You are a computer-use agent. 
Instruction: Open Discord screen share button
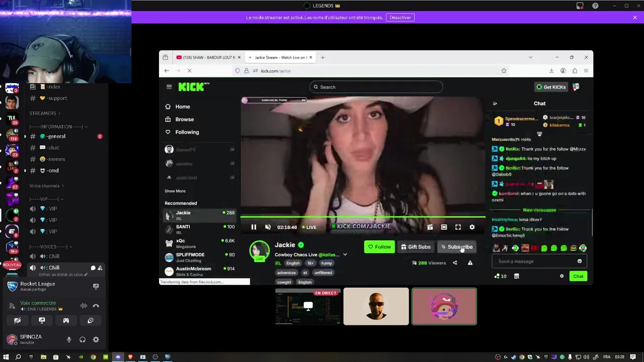point(42,320)
